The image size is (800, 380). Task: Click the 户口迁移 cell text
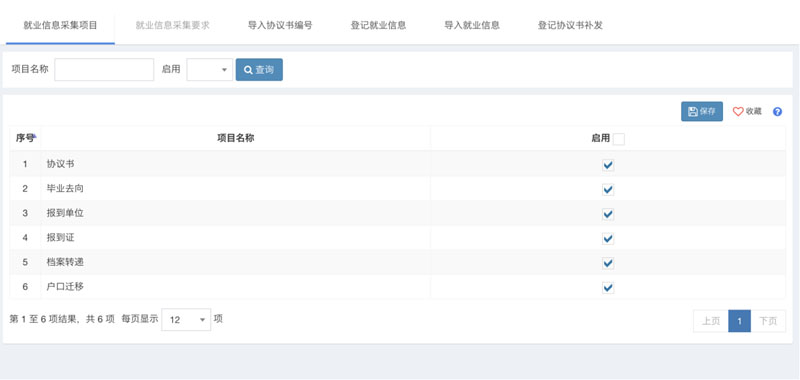pyautogui.click(x=65, y=287)
